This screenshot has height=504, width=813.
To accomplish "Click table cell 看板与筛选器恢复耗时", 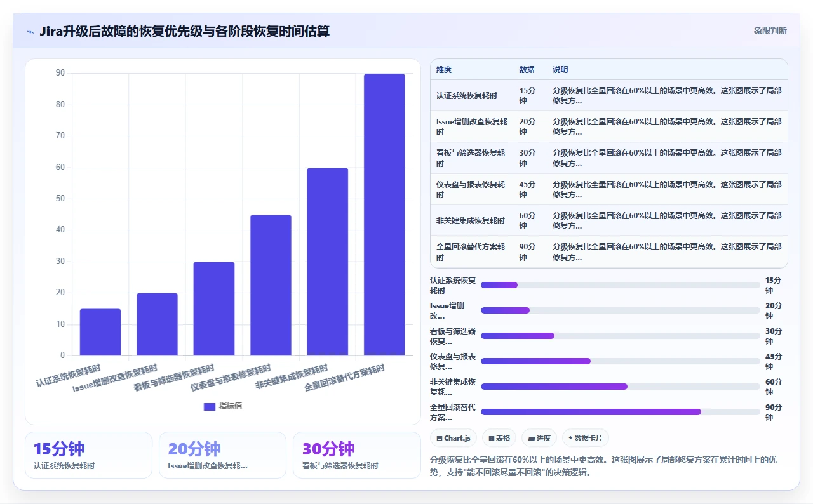I will tap(471, 158).
